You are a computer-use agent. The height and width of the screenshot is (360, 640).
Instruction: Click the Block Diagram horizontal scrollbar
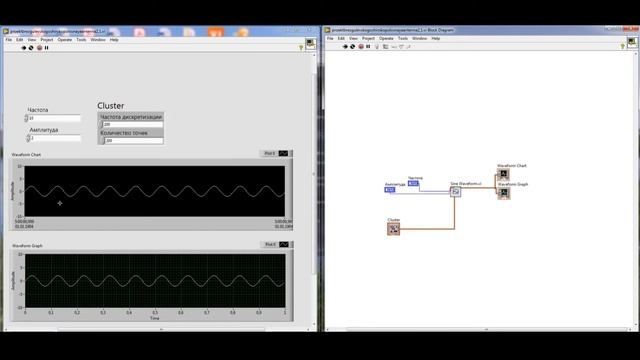480,329
